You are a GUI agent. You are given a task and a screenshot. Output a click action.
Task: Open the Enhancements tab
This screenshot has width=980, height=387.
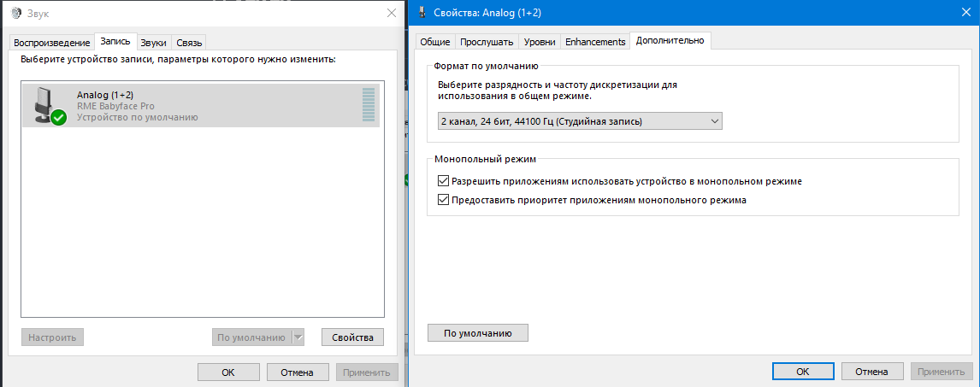[595, 41]
